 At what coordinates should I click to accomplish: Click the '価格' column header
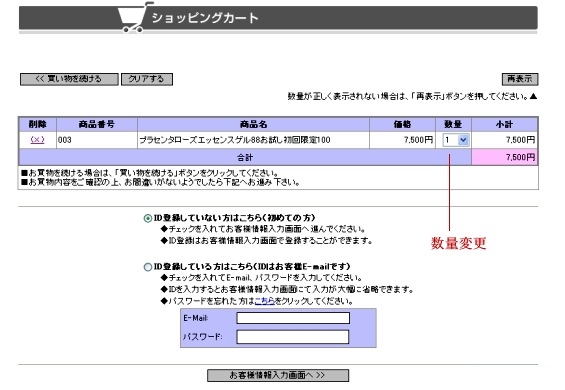tap(402, 125)
